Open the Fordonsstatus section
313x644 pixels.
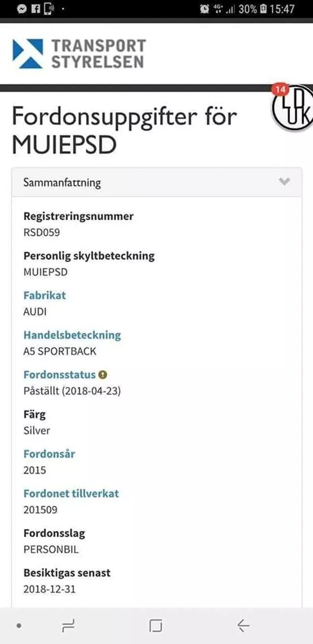59,374
